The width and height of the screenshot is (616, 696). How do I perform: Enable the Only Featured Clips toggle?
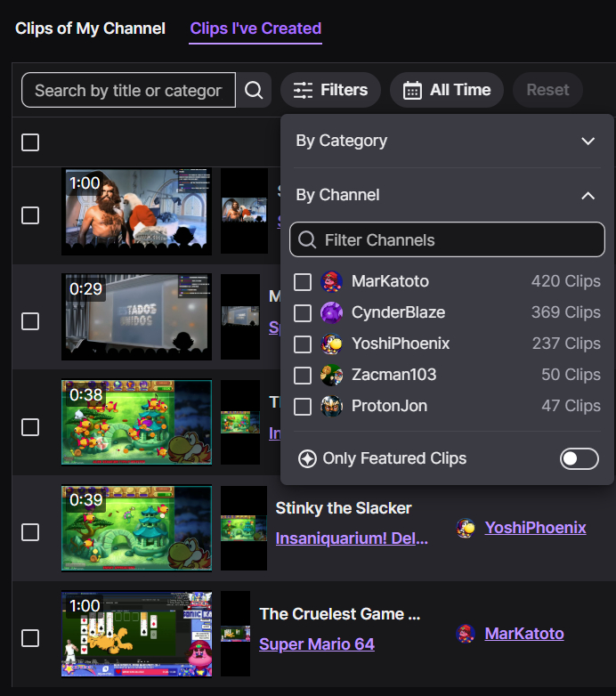[580, 458]
